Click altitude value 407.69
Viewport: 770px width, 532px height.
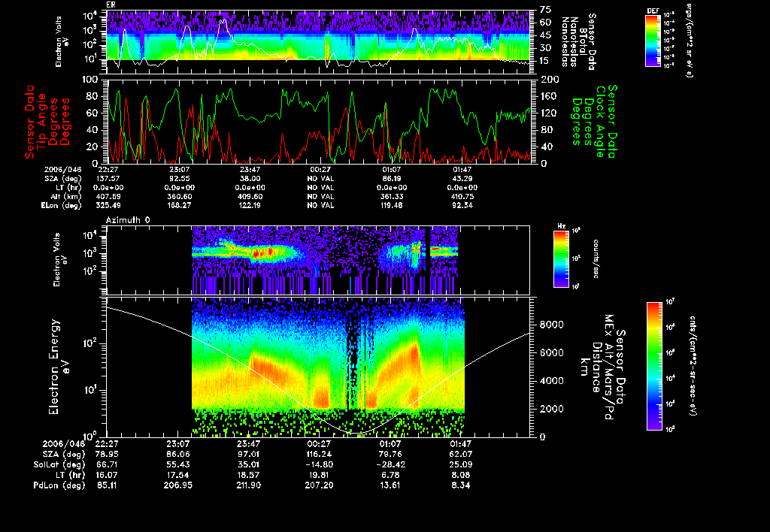pyautogui.click(x=108, y=196)
